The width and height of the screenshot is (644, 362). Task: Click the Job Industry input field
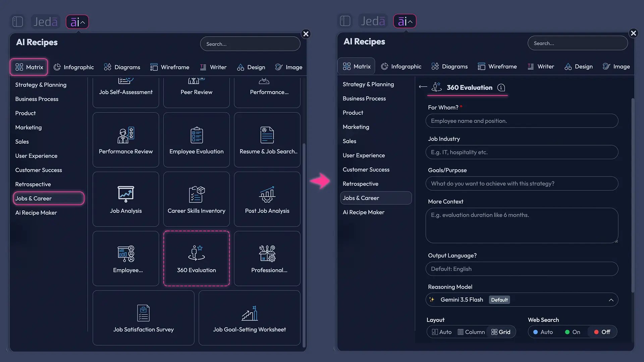(522, 152)
